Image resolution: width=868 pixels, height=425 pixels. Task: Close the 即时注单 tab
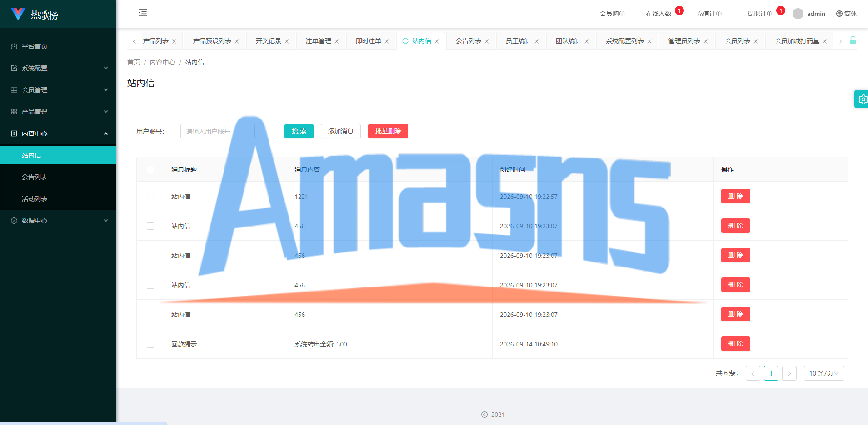(x=387, y=41)
